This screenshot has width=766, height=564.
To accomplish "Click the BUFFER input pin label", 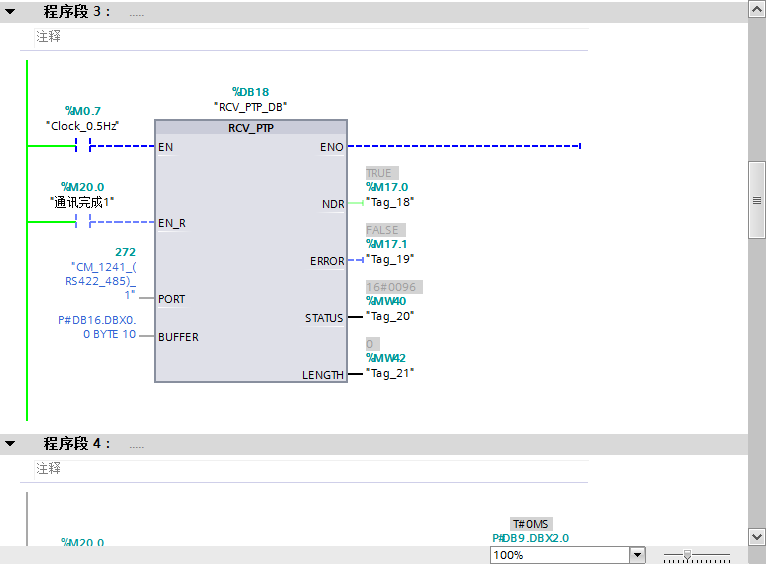I will point(178,337).
